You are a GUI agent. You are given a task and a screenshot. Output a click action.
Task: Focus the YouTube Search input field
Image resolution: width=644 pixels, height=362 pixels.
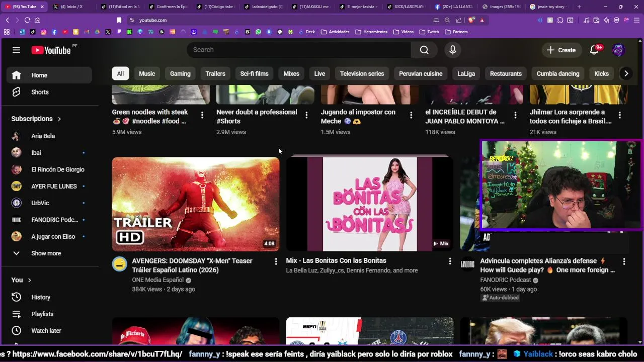[x=299, y=50]
